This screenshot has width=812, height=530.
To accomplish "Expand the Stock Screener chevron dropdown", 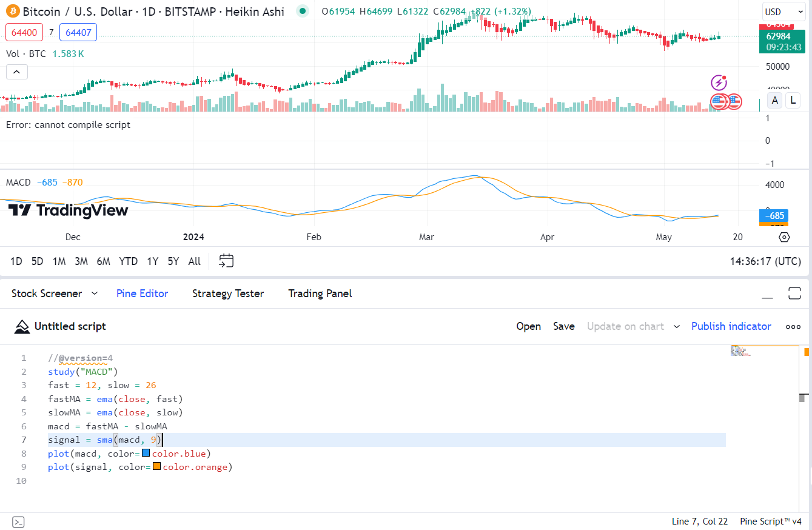I will (95, 294).
